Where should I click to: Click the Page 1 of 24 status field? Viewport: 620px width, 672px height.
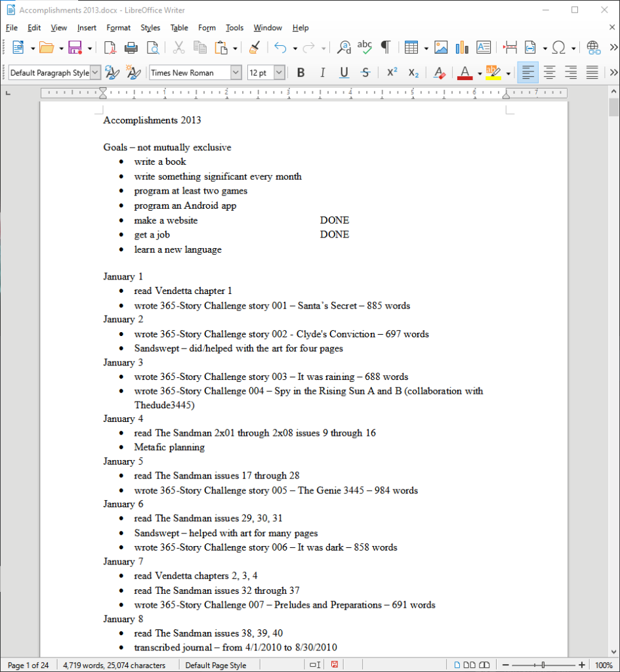tap(28, 665)
